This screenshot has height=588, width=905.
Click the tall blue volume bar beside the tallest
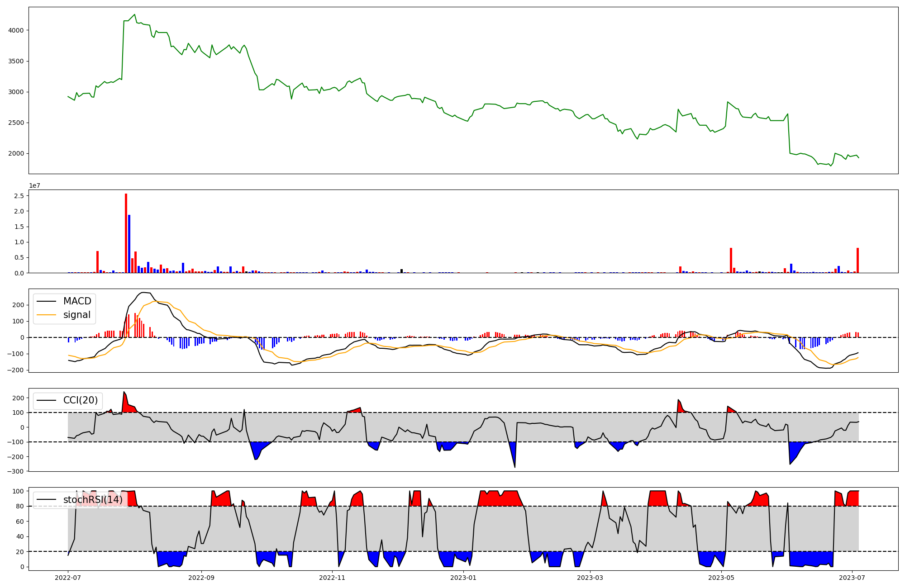129,244
